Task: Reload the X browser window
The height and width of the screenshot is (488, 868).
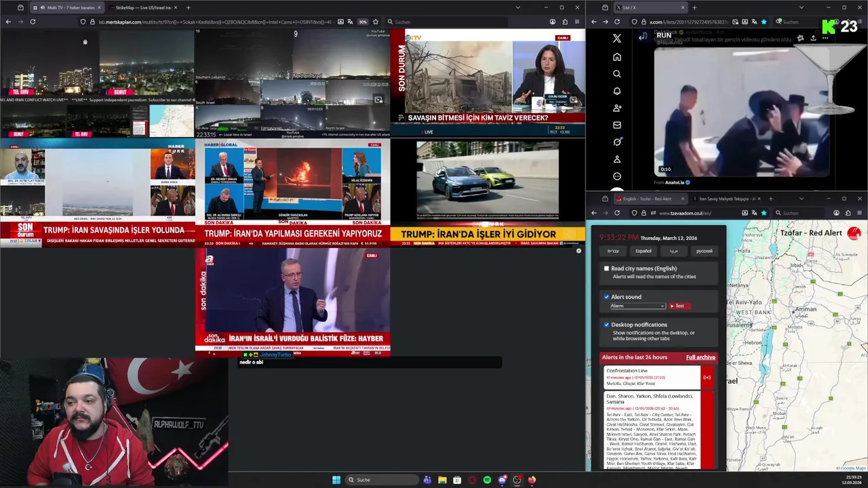Action: coord(617,22)
